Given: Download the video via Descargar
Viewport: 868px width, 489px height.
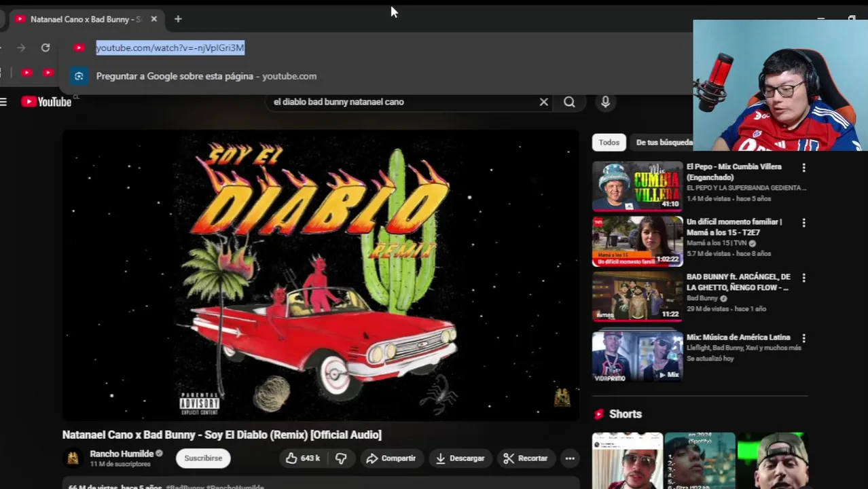Looking at the screenshot, I should tap(460, 458).
